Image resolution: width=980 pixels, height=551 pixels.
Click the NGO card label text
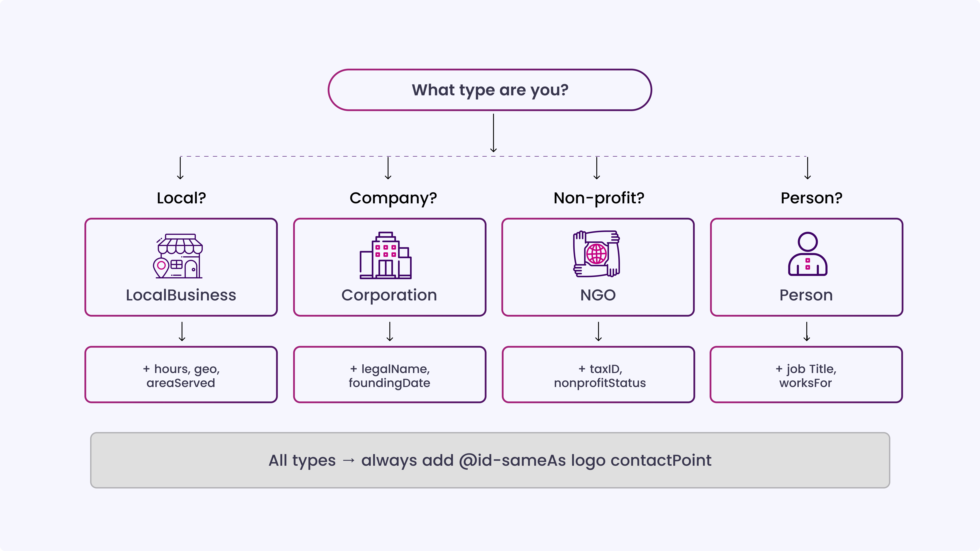[x=598, y=295]
